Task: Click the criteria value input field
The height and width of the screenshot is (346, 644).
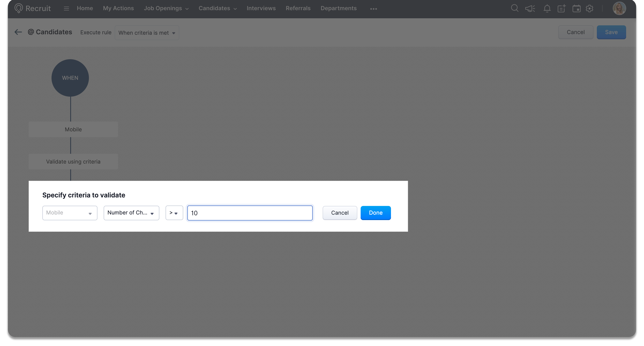Action: [250, 213]
